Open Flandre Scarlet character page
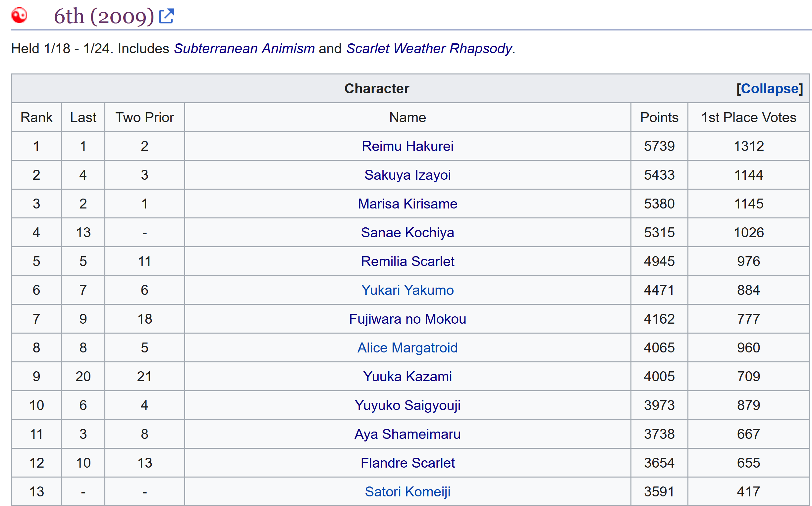The height and width of the screenshot is (506, 812). point(407,463)
